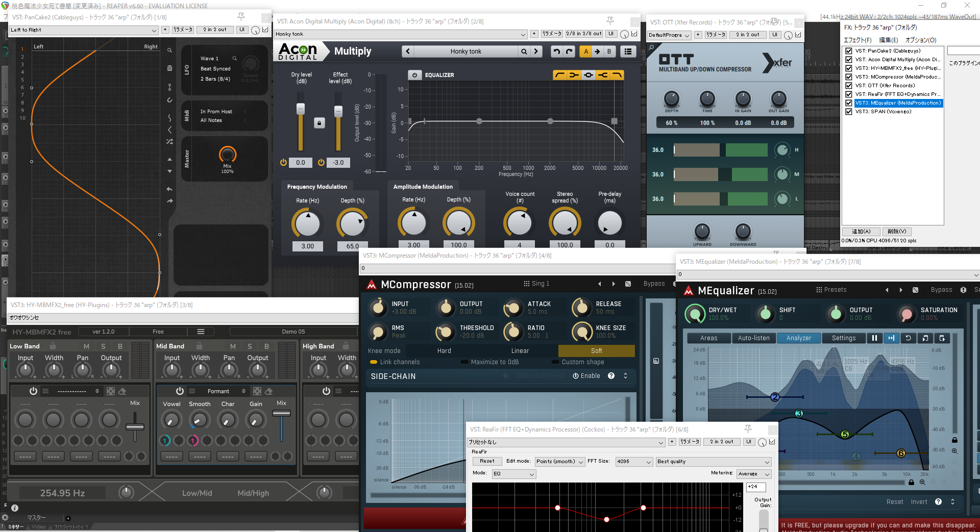This screenshot has width=980, height=532.
Task: Open the HY-MBMFX2 hamburger menu
Action: pos(201,332)
